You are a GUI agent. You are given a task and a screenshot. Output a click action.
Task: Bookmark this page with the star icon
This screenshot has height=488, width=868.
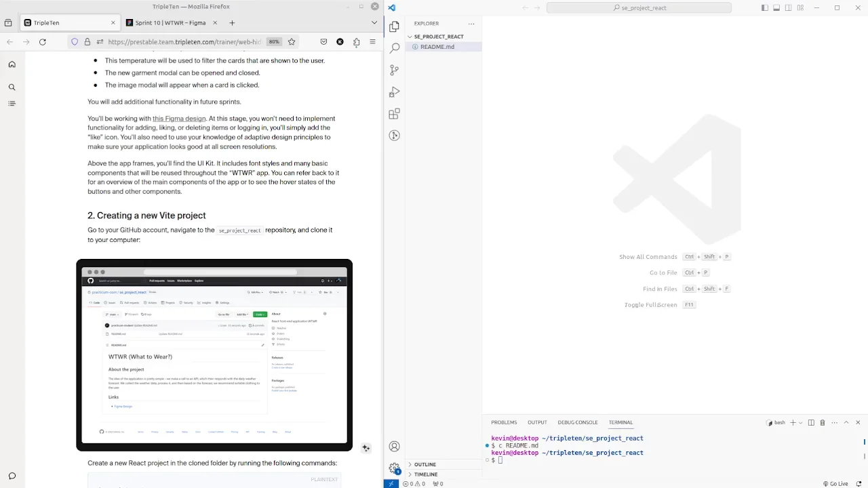pos(292,41)
